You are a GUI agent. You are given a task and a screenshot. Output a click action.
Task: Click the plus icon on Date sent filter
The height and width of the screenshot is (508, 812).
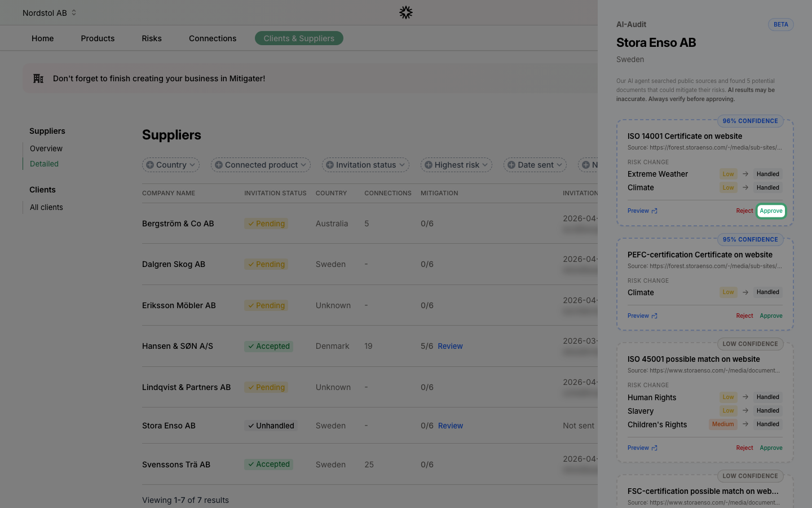point(511,165)
